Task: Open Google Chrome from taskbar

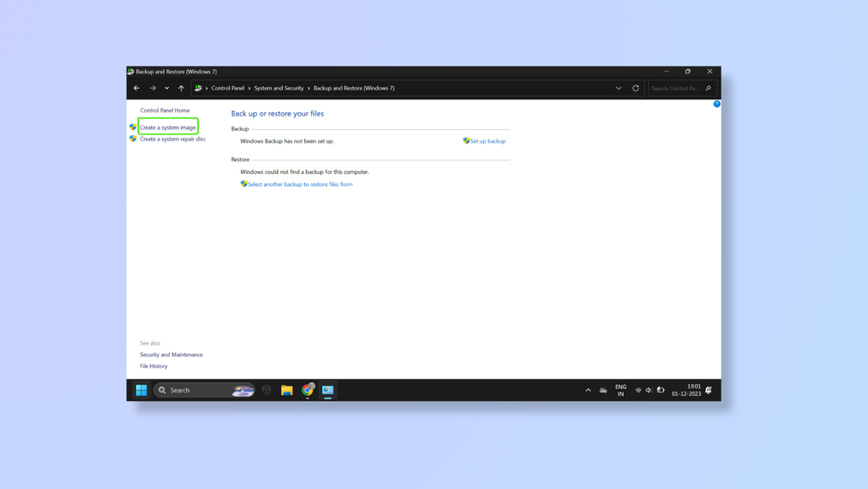Action: (308, 390)
